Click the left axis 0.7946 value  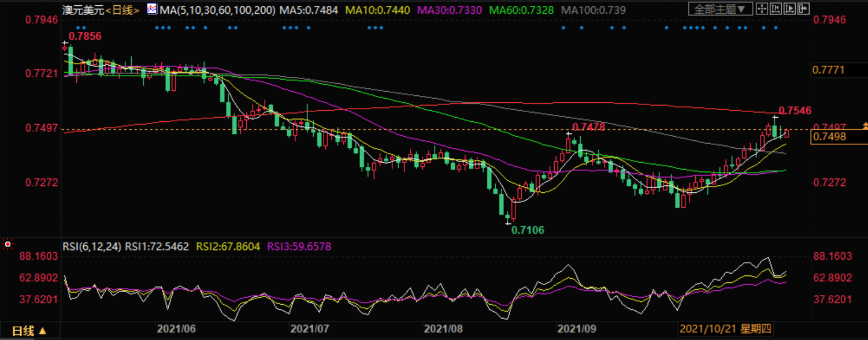(x=42, y=20)
